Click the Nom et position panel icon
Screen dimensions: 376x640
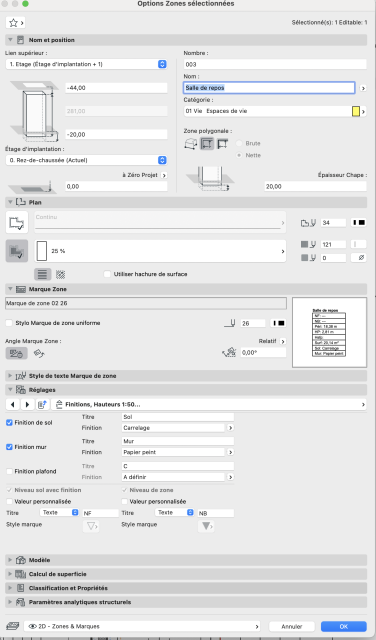[21, 40]
